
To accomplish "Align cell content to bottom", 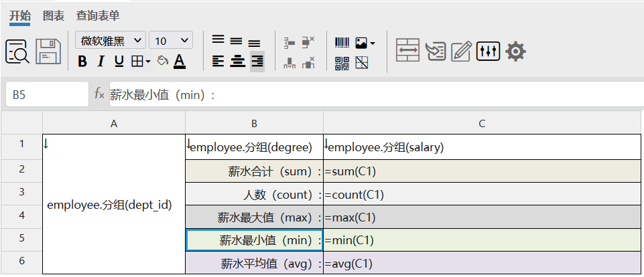I will 254,43.
